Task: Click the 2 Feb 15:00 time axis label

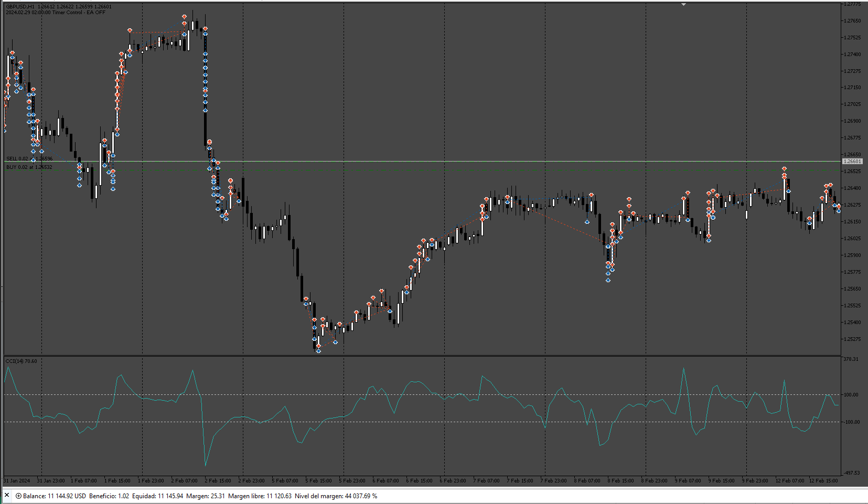Action: pyautogui.click(x=218, y=480)
